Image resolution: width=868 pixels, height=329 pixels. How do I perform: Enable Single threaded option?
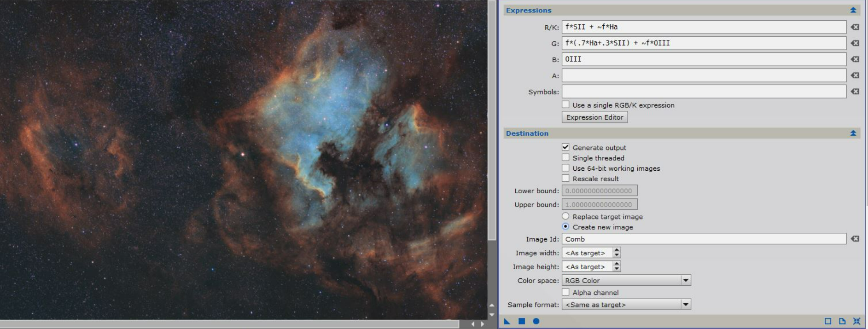point(565,157)
